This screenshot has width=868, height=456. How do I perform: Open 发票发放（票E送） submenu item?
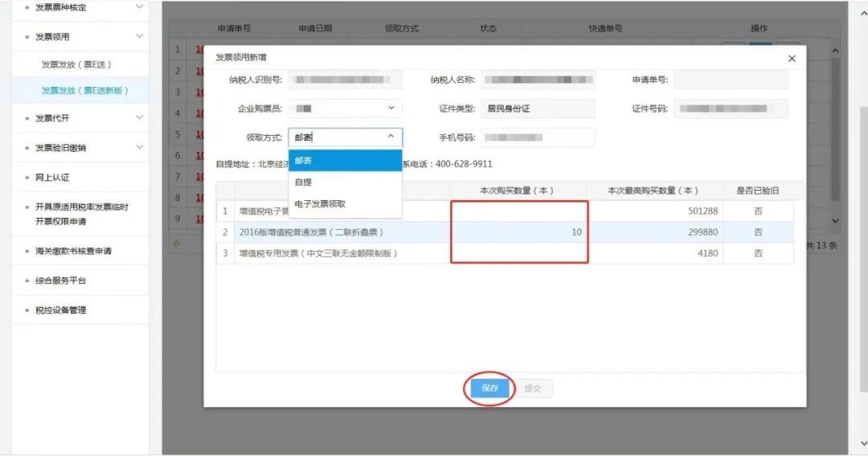coord(76,64)
